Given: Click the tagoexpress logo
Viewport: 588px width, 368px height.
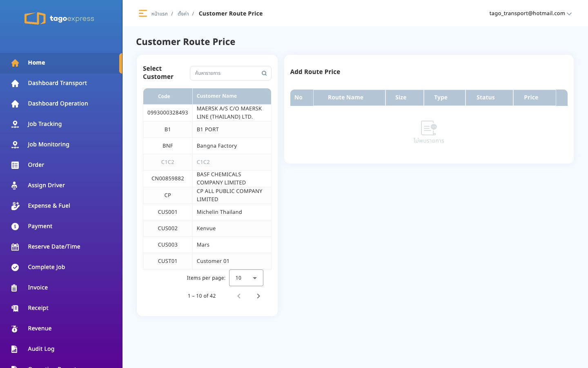Looking at the screenshot, I should pyautogui.click(x=59, y=18).
